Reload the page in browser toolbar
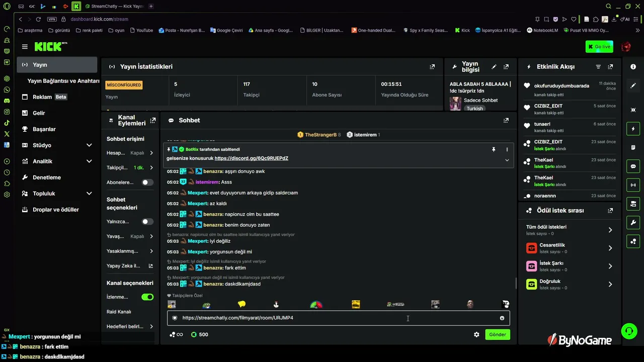The height and width of the screenshot is (362, 644). pos(38,19)
